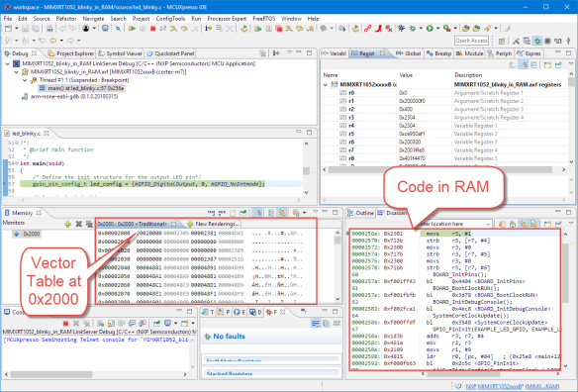The image size is (578, 392).
Task: Open the New wizard dropdown arrow
Action: (16, 29)
